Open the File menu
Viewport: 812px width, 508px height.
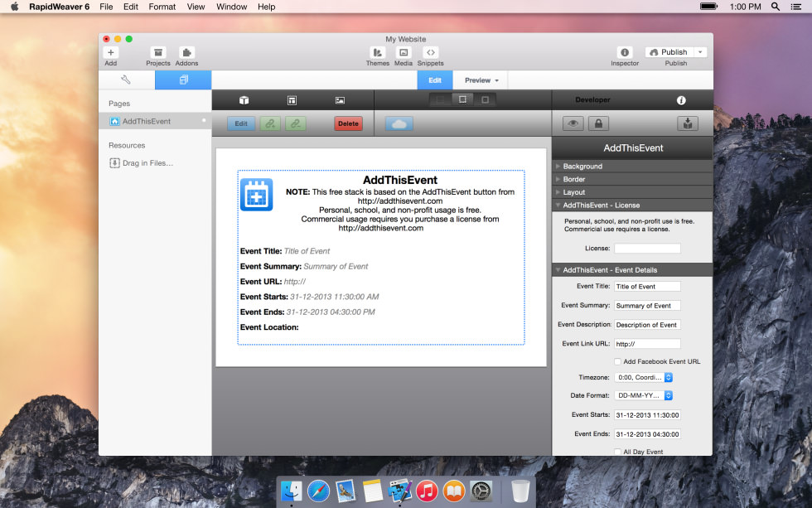point(106,7)
